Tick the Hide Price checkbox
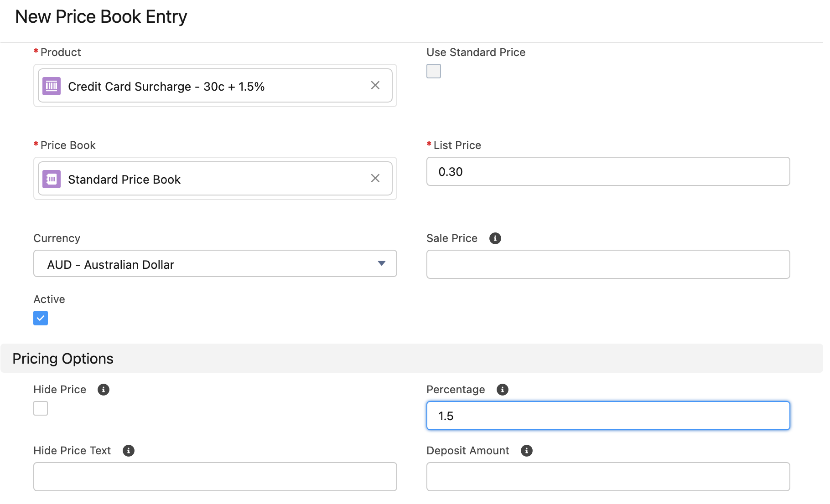Screen dimensions: 830x504 click(41, 408)
